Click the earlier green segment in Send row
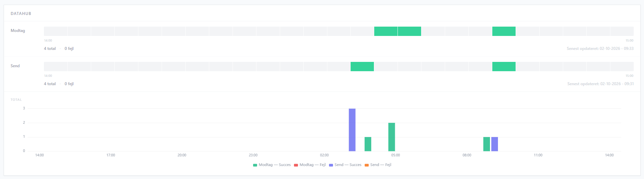The height and width of the screenshot is (179, 644). [x=362, y=67]
